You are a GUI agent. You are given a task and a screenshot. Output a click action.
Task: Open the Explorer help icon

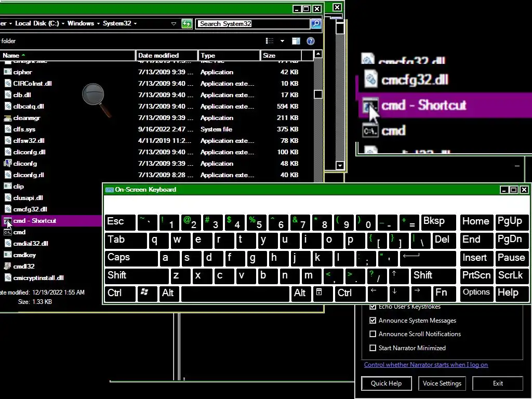(x=311, y=41)
